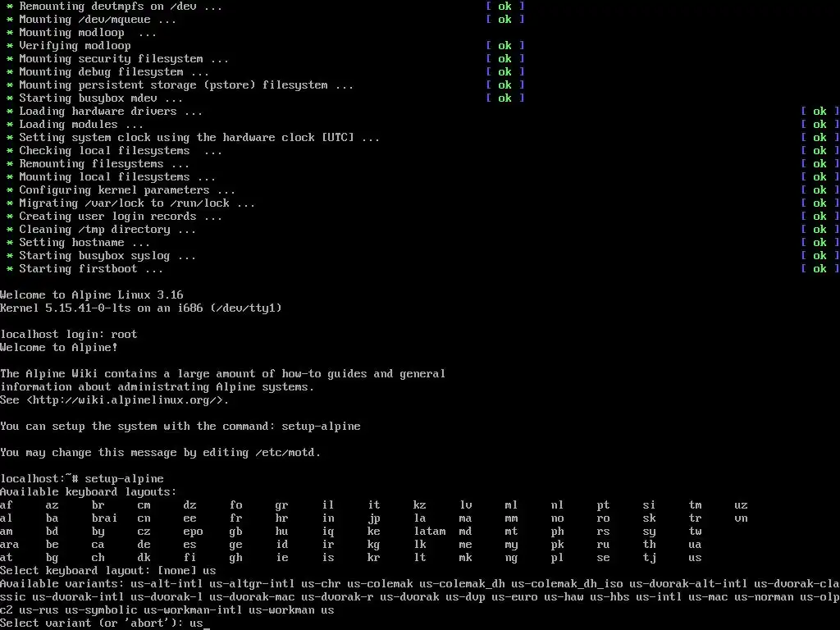Click keyboard layout 'fr' in list

[235, 518]
